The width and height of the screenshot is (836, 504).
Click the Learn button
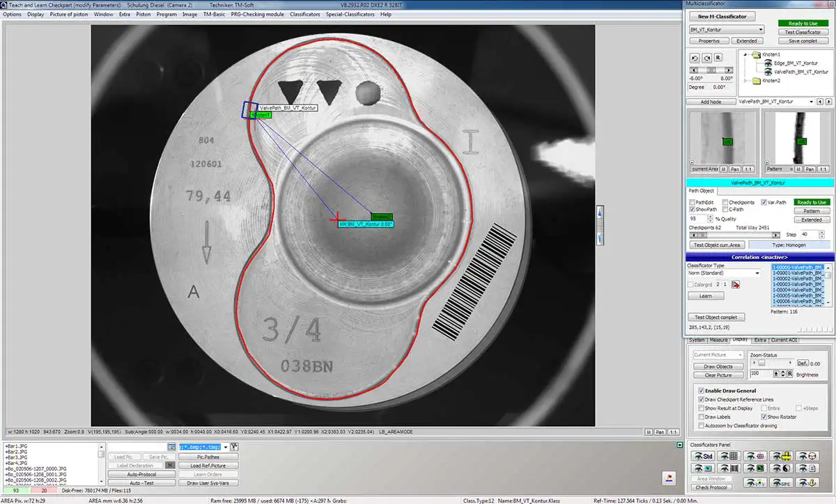pyautogui.click(x=706, y=296)
